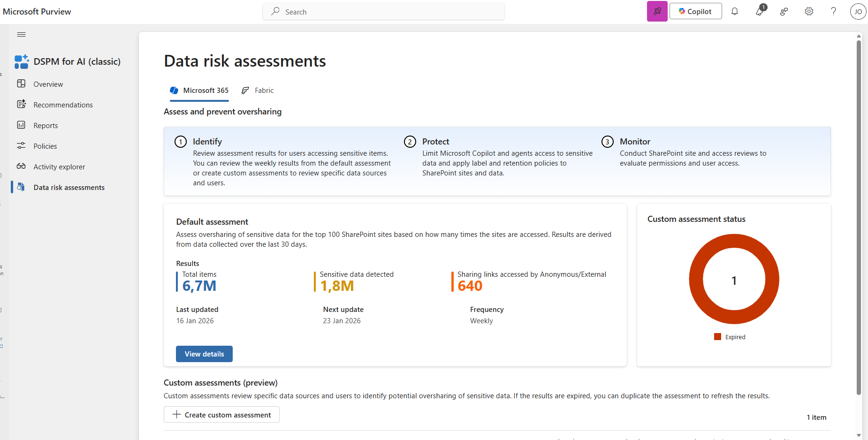Click the Fabric tab icon

(245, 91)
